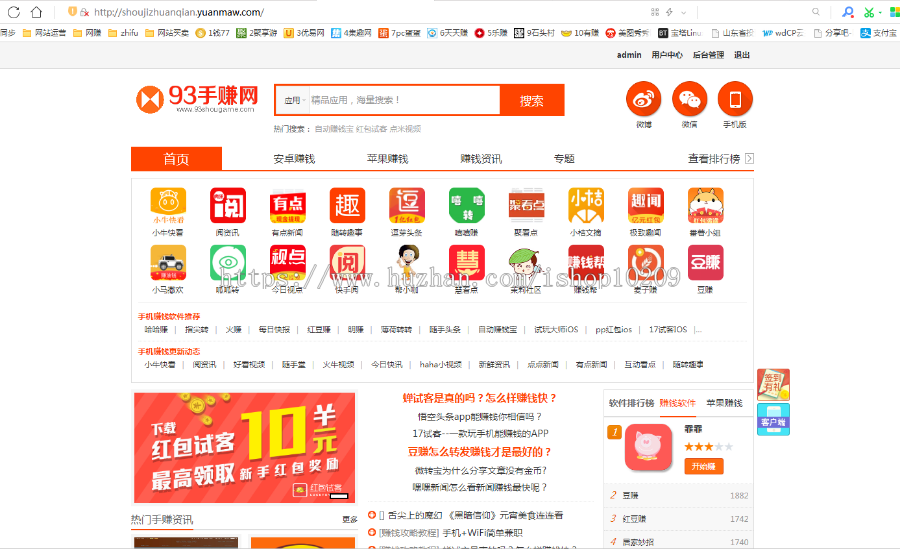The width and height of the screenshot is (900, 551).
Task: Go to the browser home page icon
Action: click(x=36, y=11)
